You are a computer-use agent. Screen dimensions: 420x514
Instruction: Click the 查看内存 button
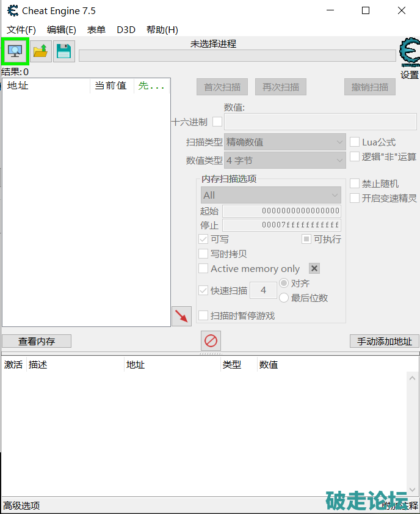37,341
